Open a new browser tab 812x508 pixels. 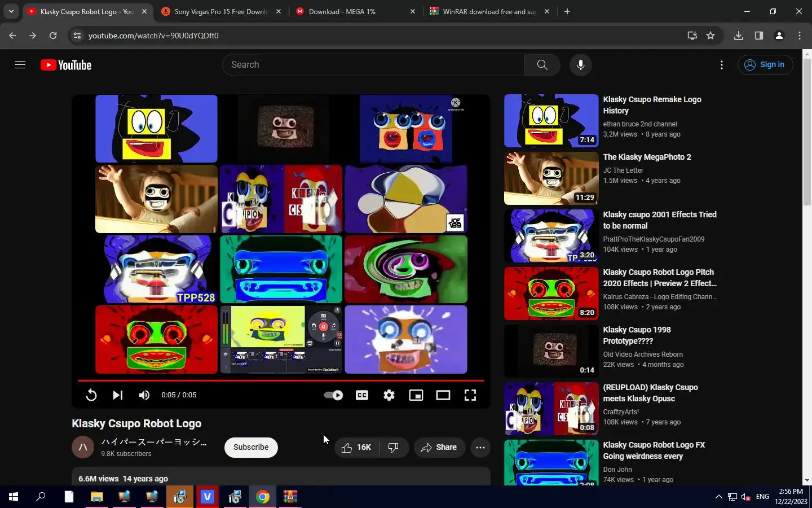click(x=567, y=11)
